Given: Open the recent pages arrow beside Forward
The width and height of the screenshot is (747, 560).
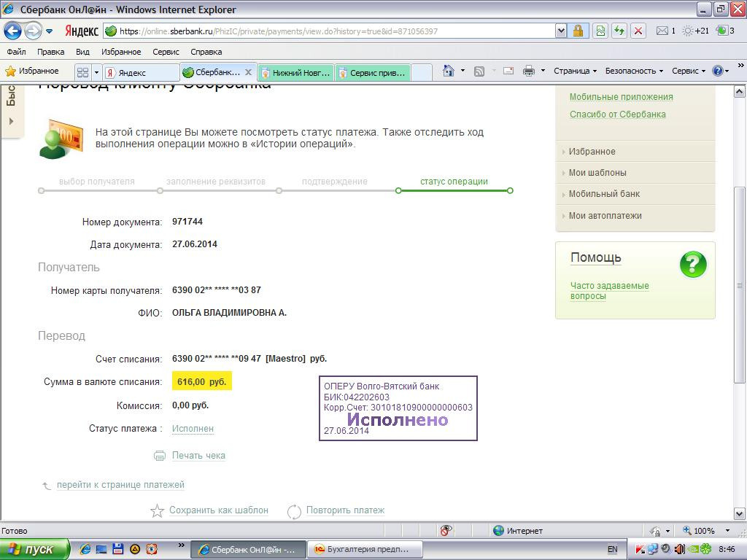Looking at the screenshot, I should coord(49,32).
